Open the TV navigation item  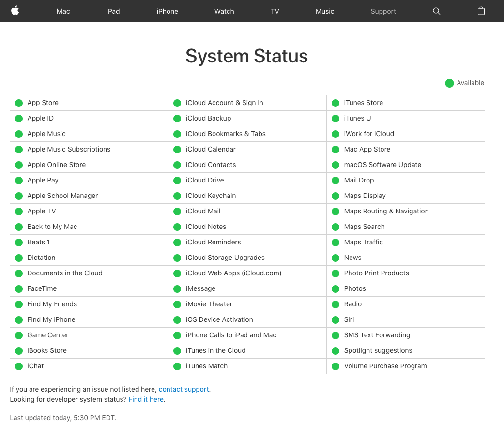(x=275, y=11)
